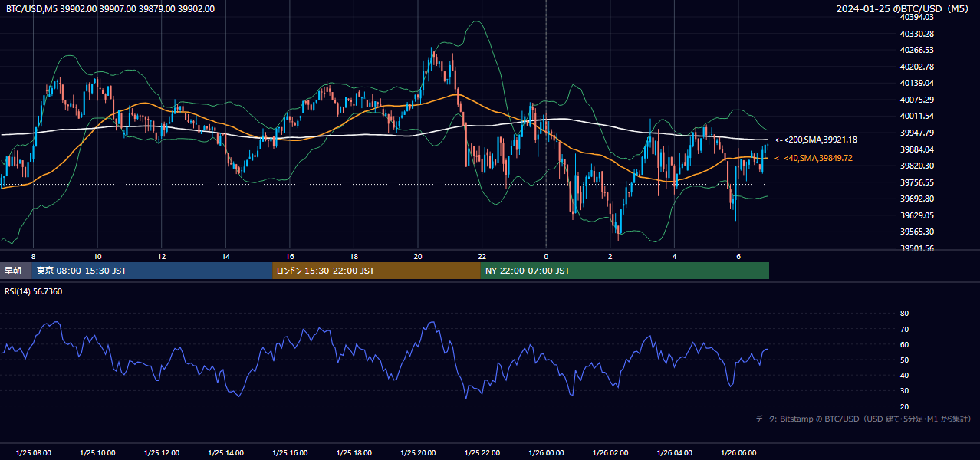The image size is (980, 460).
Task: Click the 40266.53 price axis label
Action: (917, 50)
